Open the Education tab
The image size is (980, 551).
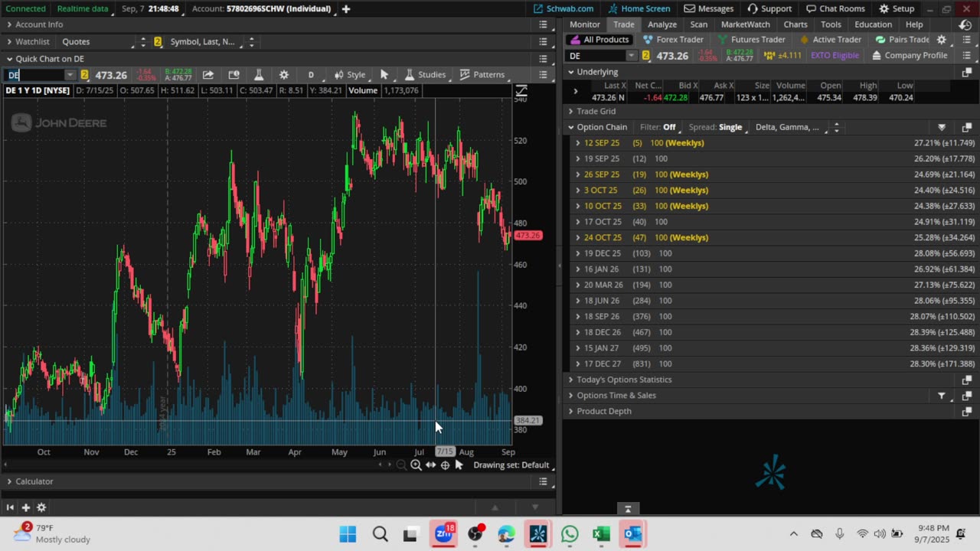[874, 24]
